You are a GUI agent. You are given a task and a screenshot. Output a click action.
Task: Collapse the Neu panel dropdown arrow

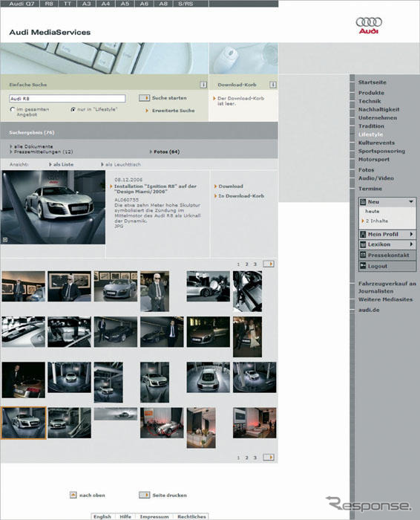[411, 201]
